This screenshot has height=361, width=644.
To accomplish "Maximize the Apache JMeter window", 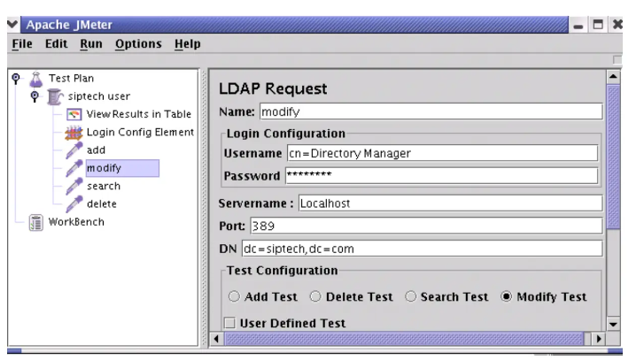I will (598, 25).
